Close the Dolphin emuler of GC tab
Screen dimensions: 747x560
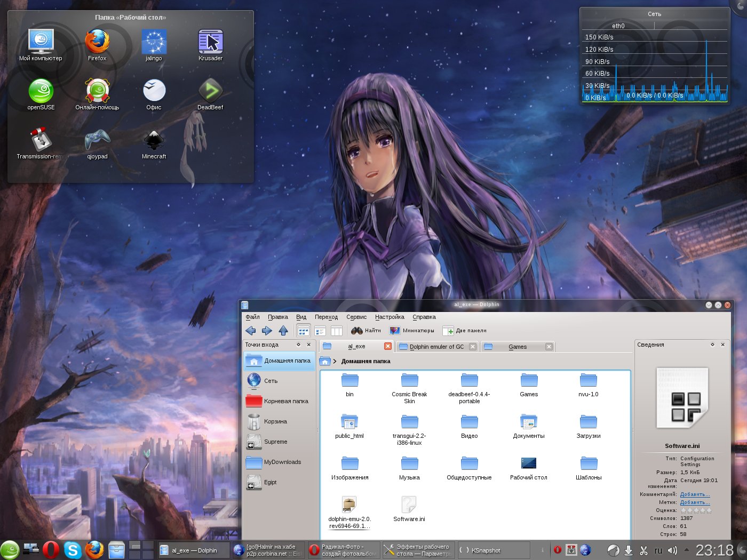472,347
